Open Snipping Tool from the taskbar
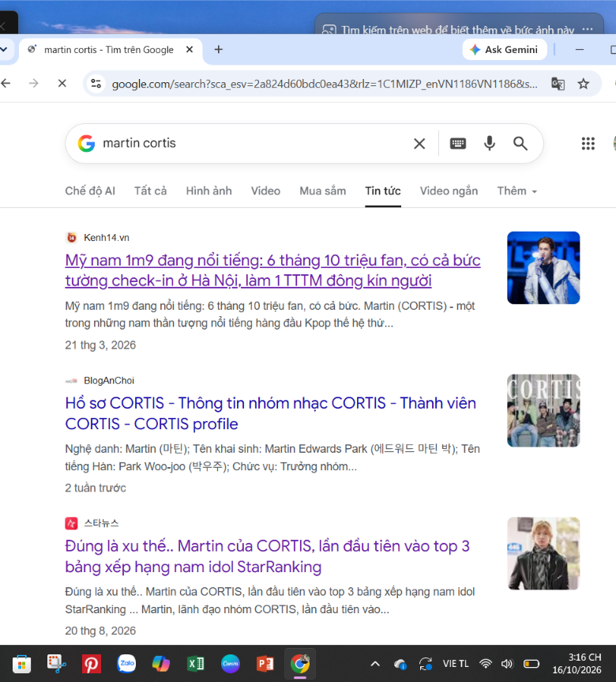The width and height of the screenshot is (616, 682). 57,664
